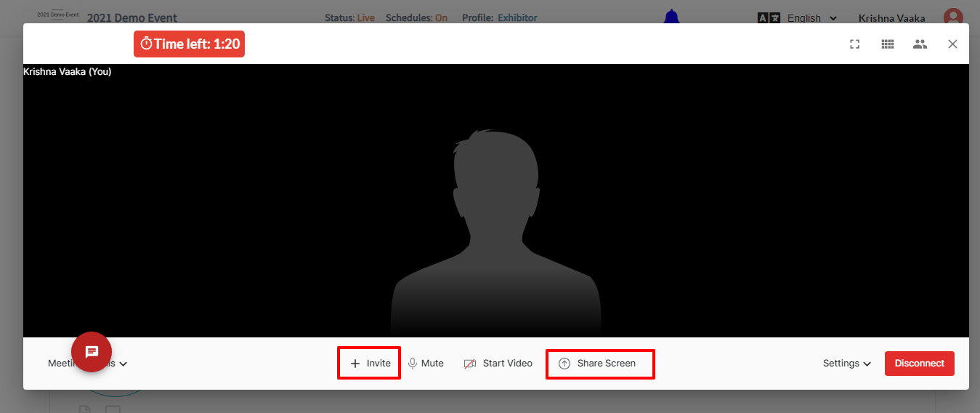Click the Exhibitor profile link

(517, 18)
